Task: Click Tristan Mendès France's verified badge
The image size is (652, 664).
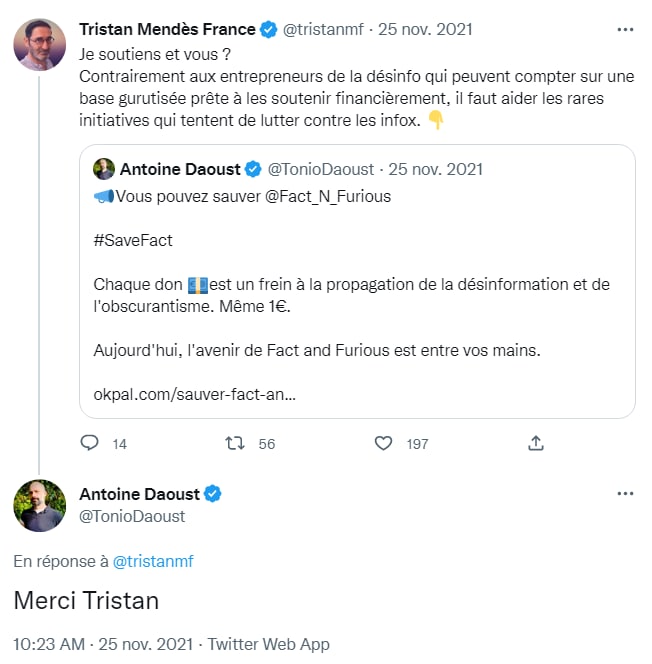Action: coord(269,30)
